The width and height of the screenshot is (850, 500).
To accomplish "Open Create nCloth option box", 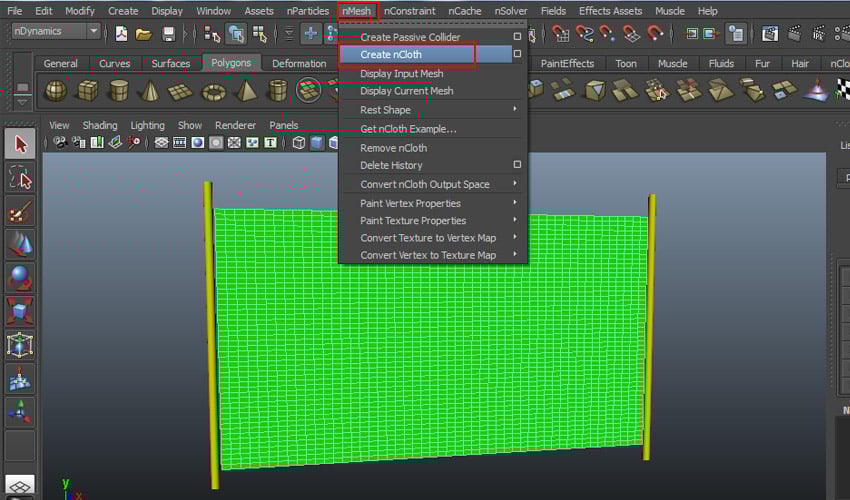I will (517, 54).
